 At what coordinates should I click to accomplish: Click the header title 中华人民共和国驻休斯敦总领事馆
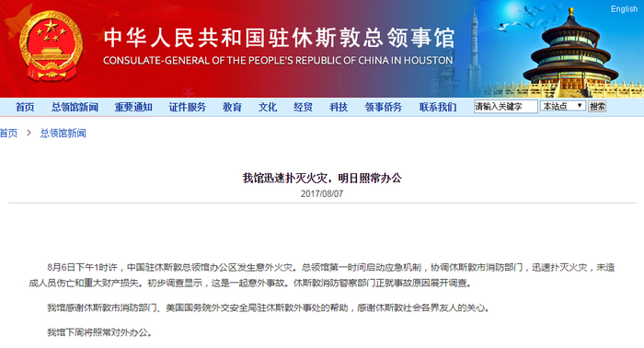click(x=280, y=38)
